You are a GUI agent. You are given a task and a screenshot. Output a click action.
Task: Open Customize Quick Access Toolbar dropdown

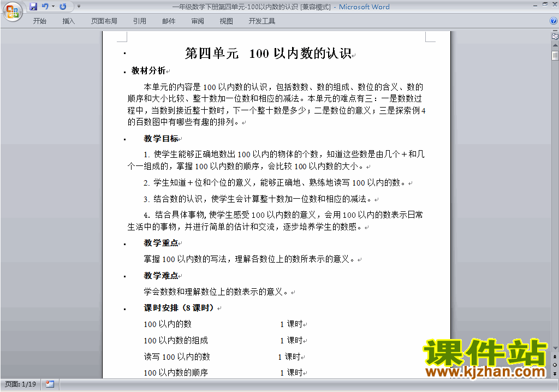click(79, 7)
